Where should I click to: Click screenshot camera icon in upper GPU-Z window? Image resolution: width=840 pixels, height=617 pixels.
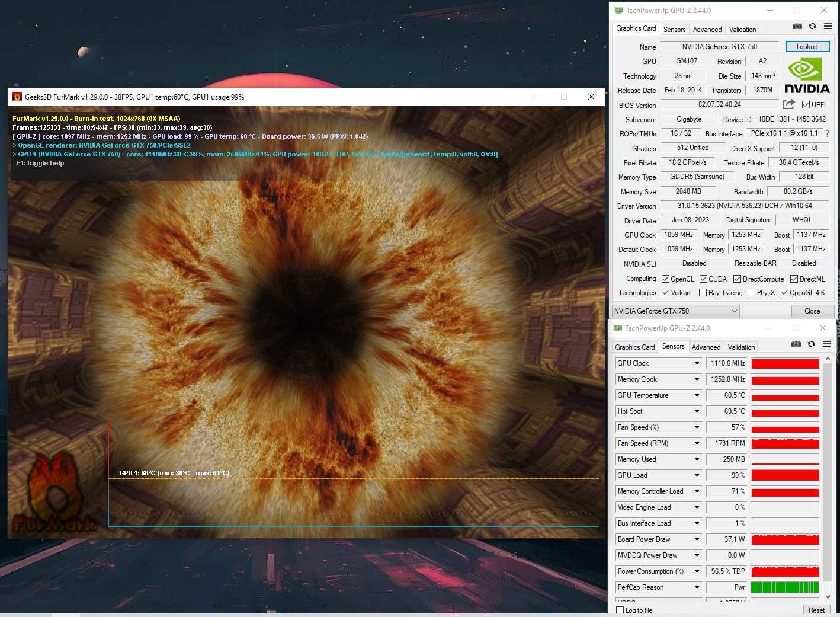click(797, 26)
